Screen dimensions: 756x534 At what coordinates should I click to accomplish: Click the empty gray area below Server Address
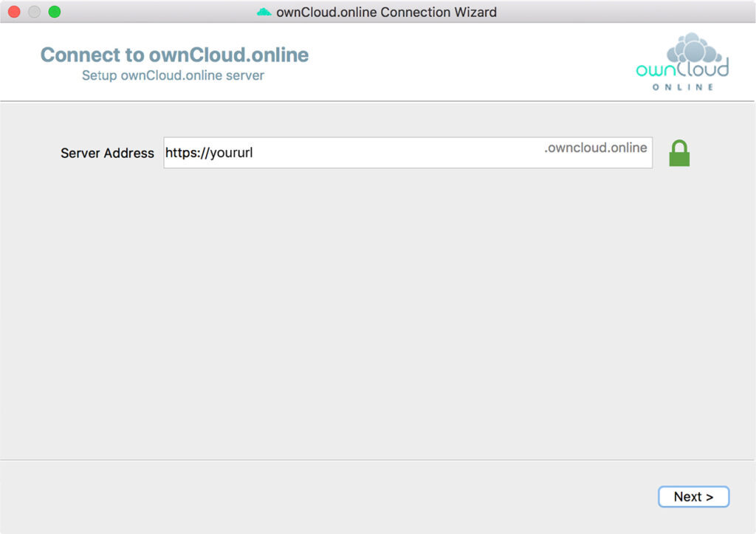(x=369, y=310)
